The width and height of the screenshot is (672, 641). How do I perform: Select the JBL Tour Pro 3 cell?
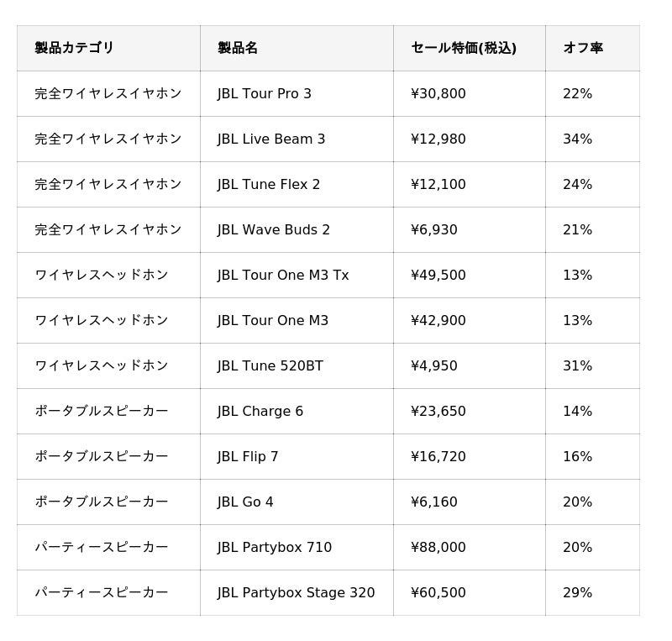point(265,94)
